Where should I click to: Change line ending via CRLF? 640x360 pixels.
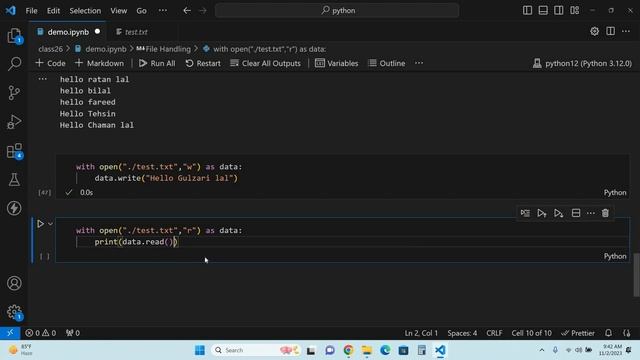(x=494, y=333)
